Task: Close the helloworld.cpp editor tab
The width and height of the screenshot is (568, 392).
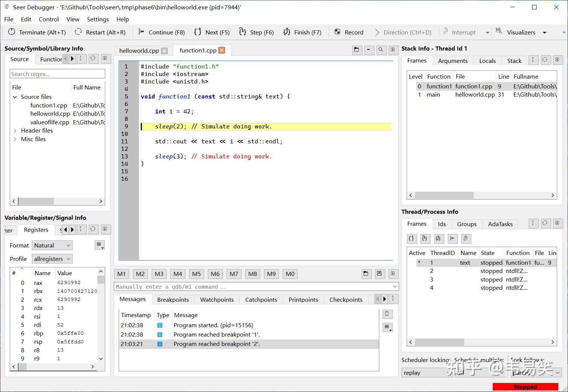Action: (x=164, y=51)
